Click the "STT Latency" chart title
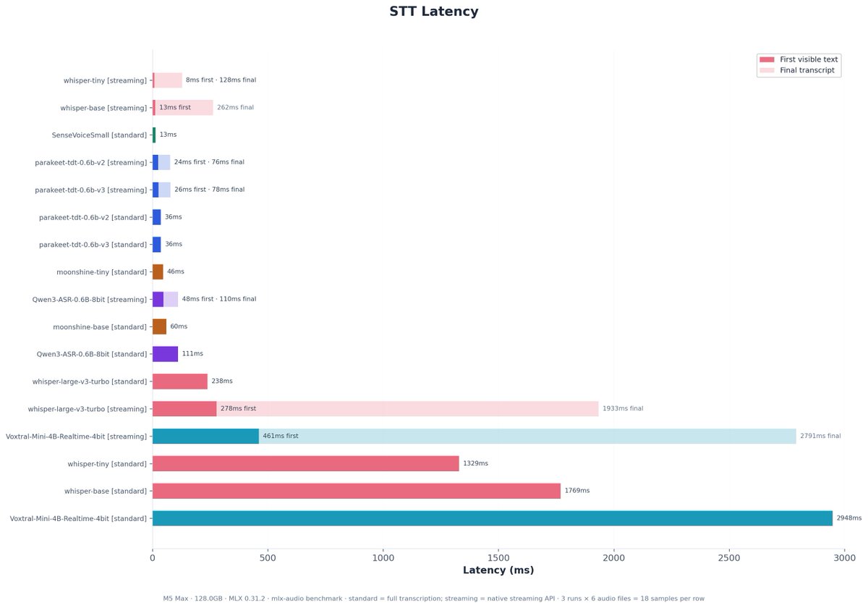Image resolution: width=868 pixels, height=608 pixels. pos(433,12)
